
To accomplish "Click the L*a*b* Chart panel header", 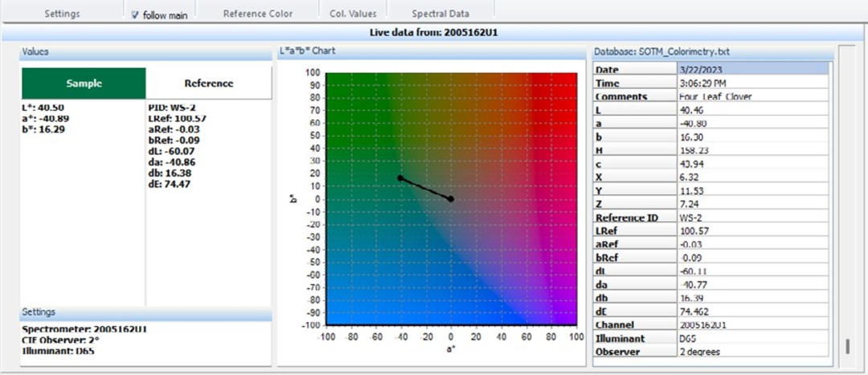I will [x=432, y=51].
